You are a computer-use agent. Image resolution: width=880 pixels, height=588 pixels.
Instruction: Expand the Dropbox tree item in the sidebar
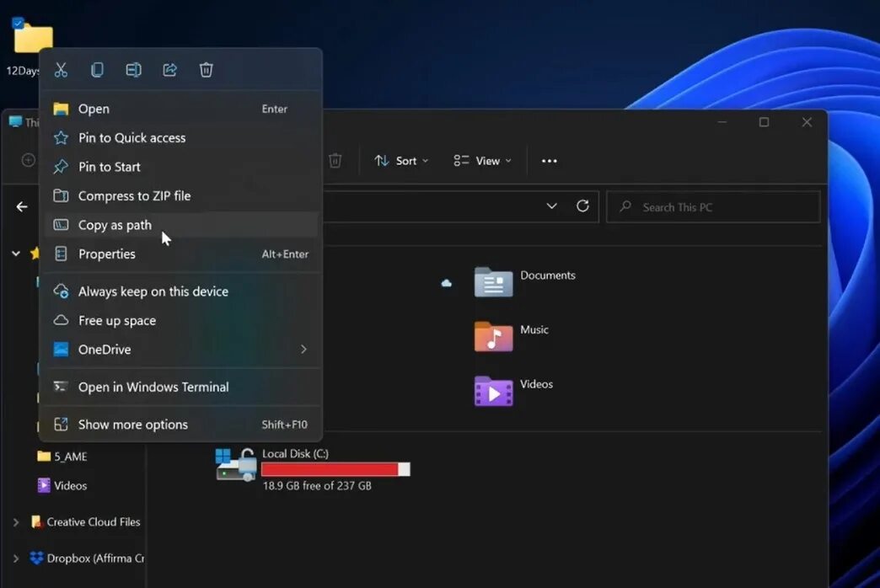tap(17, 558)
